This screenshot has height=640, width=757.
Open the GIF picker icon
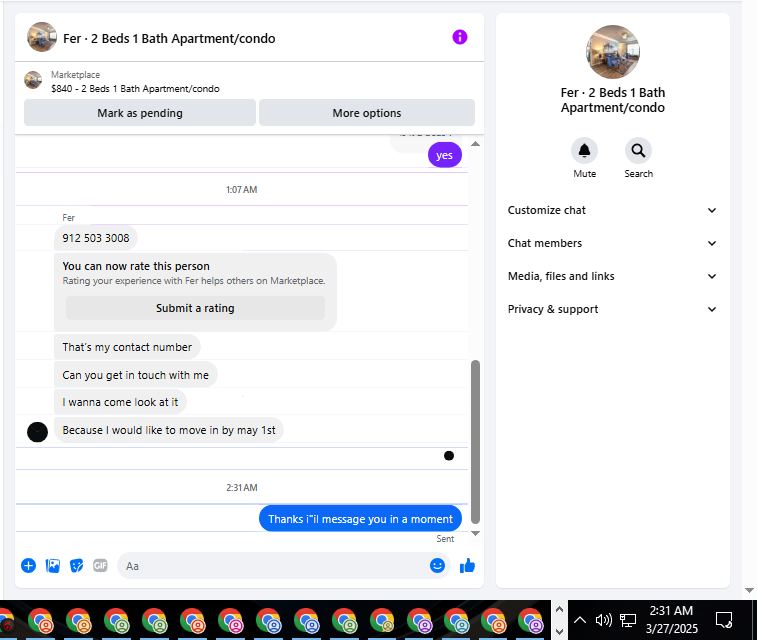click(x=100, y=566)
